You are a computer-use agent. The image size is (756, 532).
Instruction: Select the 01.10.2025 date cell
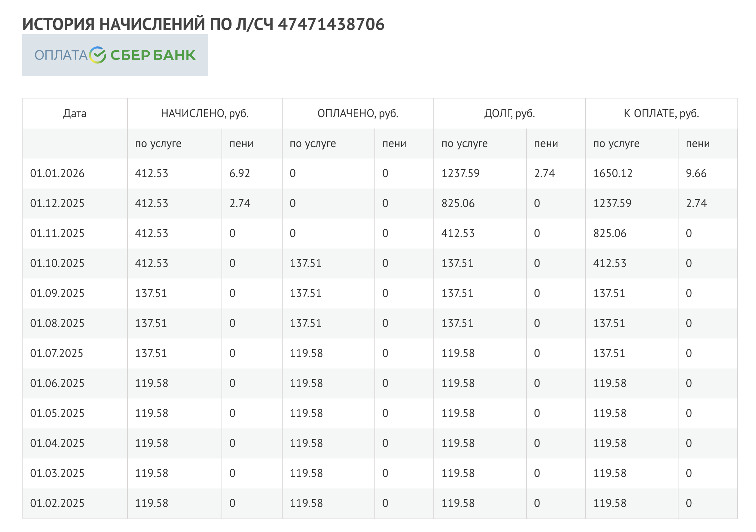coord(57,264)
